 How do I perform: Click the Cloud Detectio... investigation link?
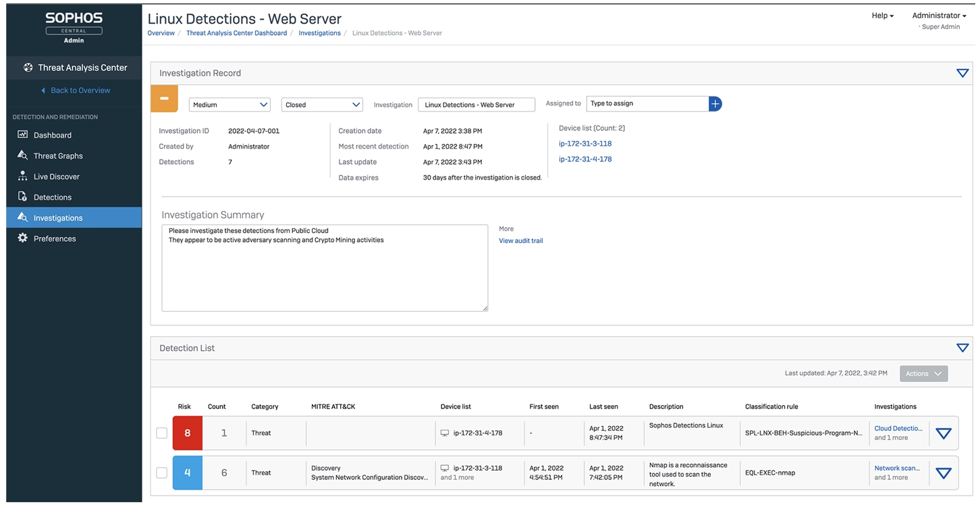(x=898, y=429)
